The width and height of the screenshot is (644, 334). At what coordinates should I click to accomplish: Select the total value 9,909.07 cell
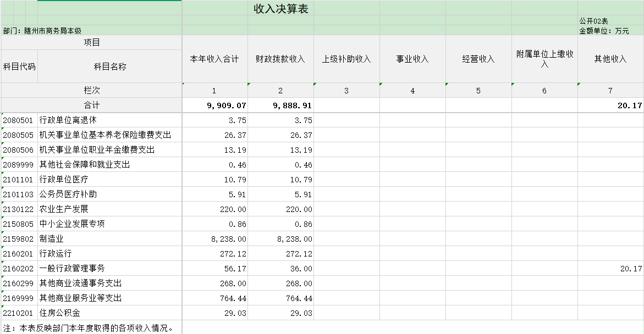coord(215,105)
